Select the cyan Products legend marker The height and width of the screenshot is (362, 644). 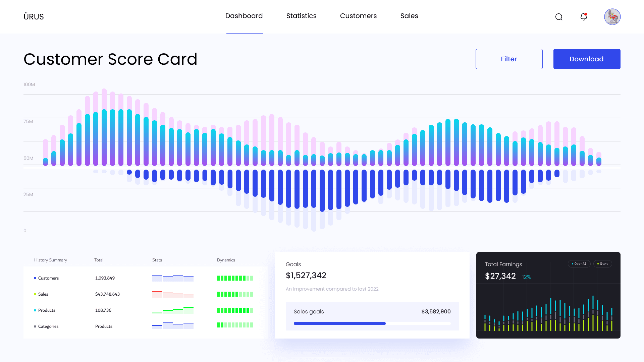point(35,310)
